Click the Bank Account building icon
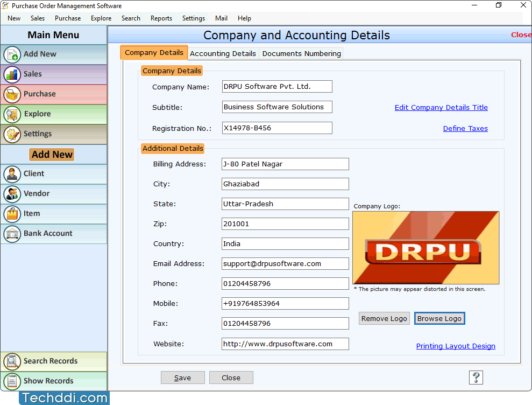Viewport: 532px width, 405px height. pyautogui.click(x=12, y=234)
